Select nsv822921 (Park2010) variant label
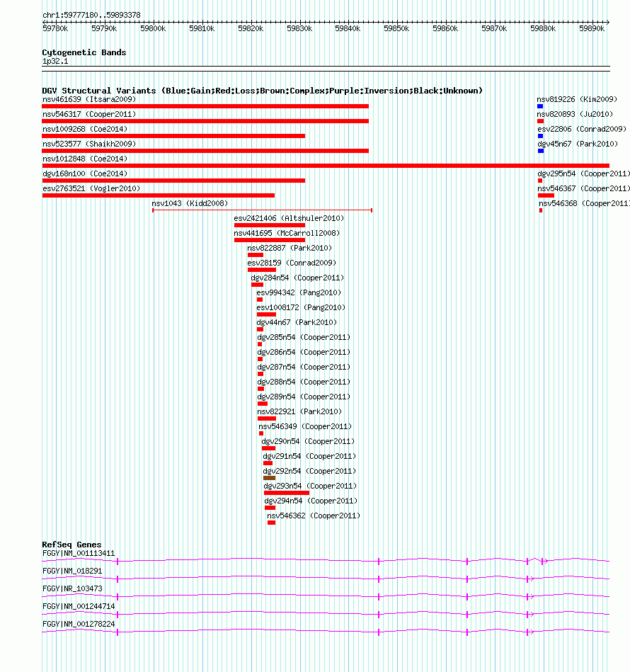630x672 pixels. click(x=299, y=411)
